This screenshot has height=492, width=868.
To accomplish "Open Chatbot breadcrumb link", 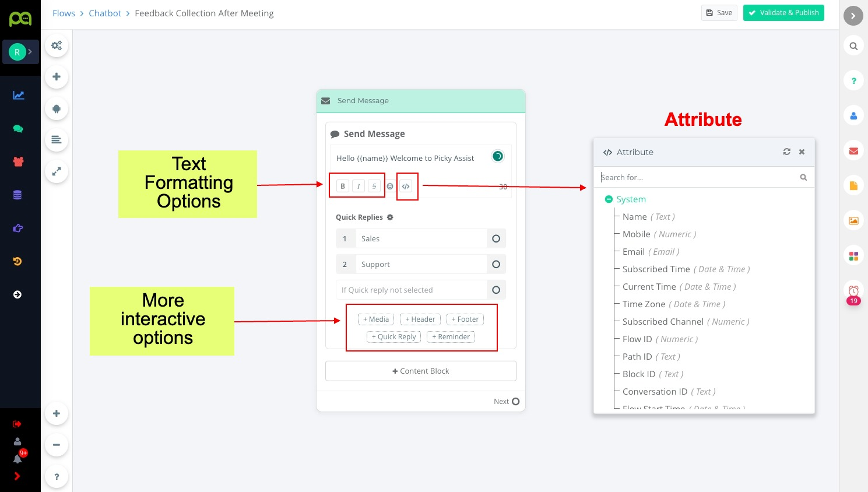I will pos(105,13).
